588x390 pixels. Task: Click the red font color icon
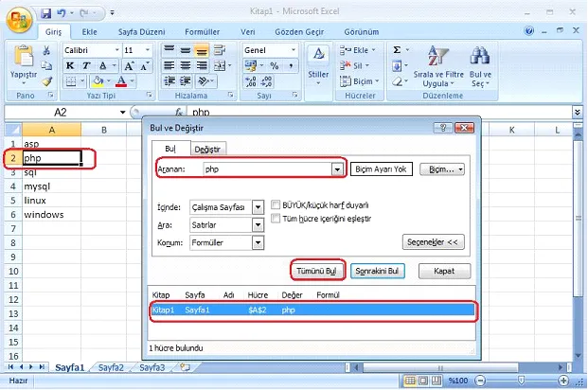[121, 81]
